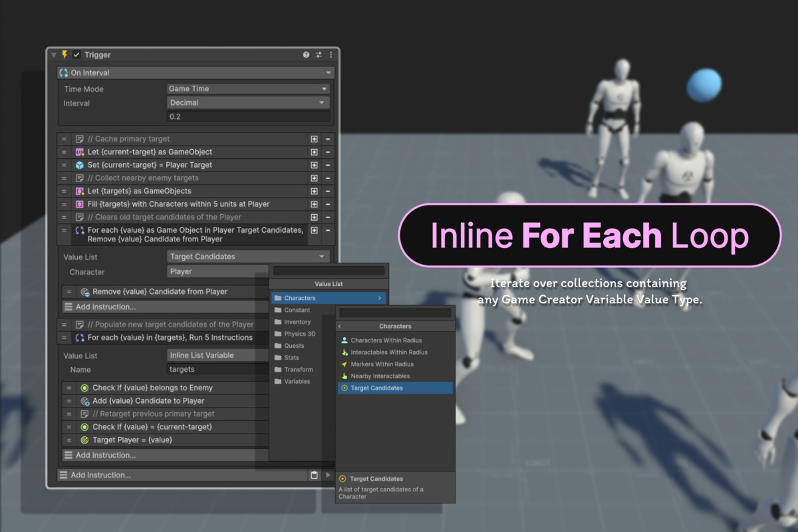The width and height of the screenshot is (798, 532).
Task: Click Check If {value} = {current-target} icon
Action: (84, 427)
